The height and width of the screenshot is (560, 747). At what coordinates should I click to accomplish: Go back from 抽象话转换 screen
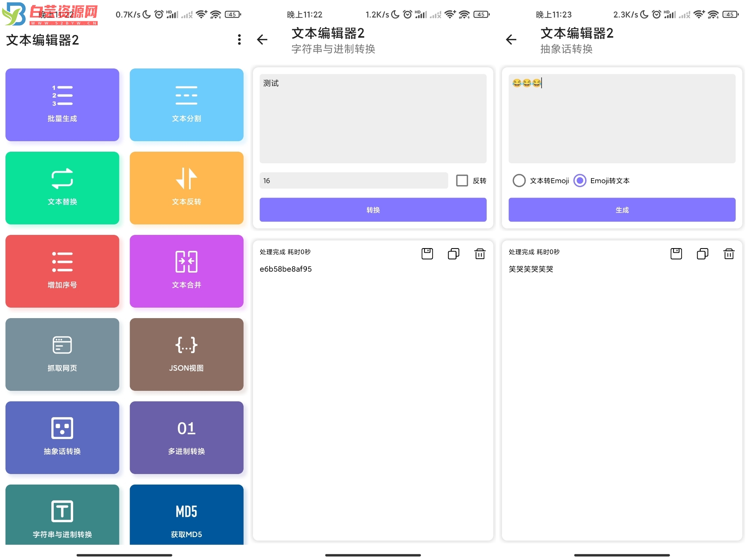click(511, 40)
